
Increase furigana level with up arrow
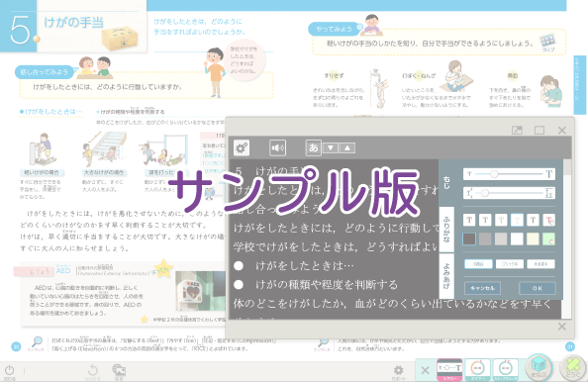click(347, 147)
